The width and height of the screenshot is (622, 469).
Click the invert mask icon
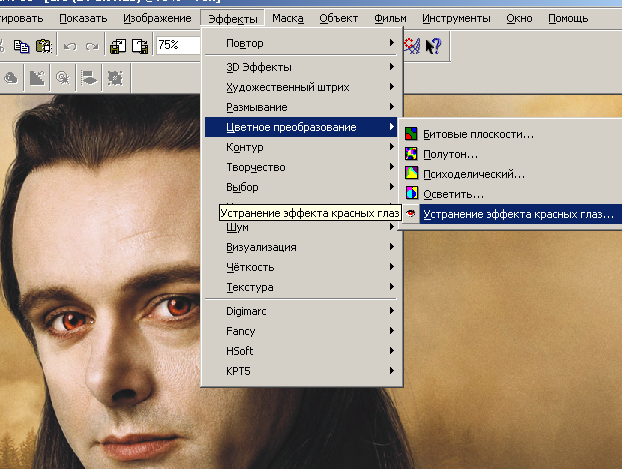(x=37, y=78)
